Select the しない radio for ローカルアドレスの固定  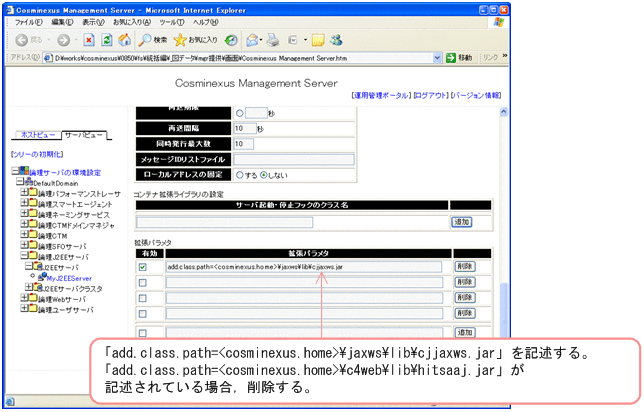[x=265, y=176]
